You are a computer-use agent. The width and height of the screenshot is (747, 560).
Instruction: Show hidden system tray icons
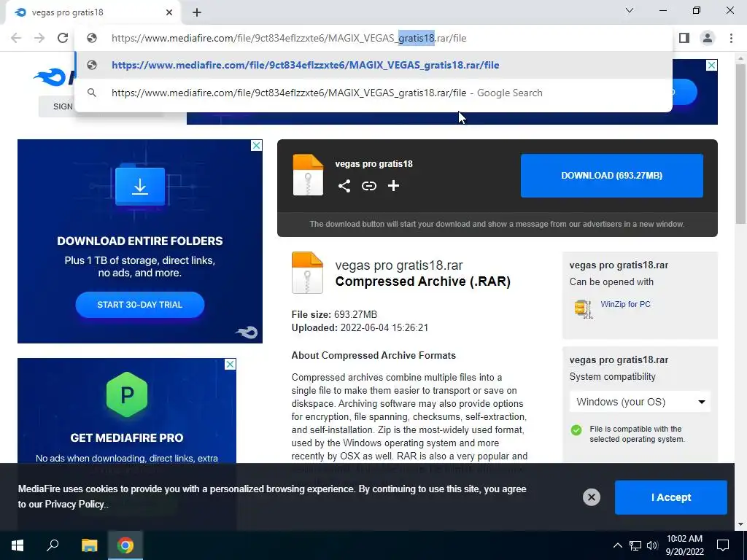(x=617, y=545)
